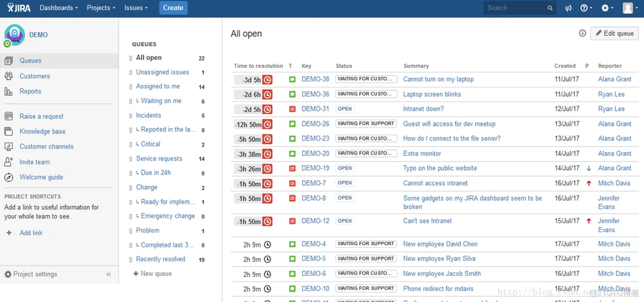Open the Projects dropdown menu
Screen dimensions: 644x302
[101, 8]
